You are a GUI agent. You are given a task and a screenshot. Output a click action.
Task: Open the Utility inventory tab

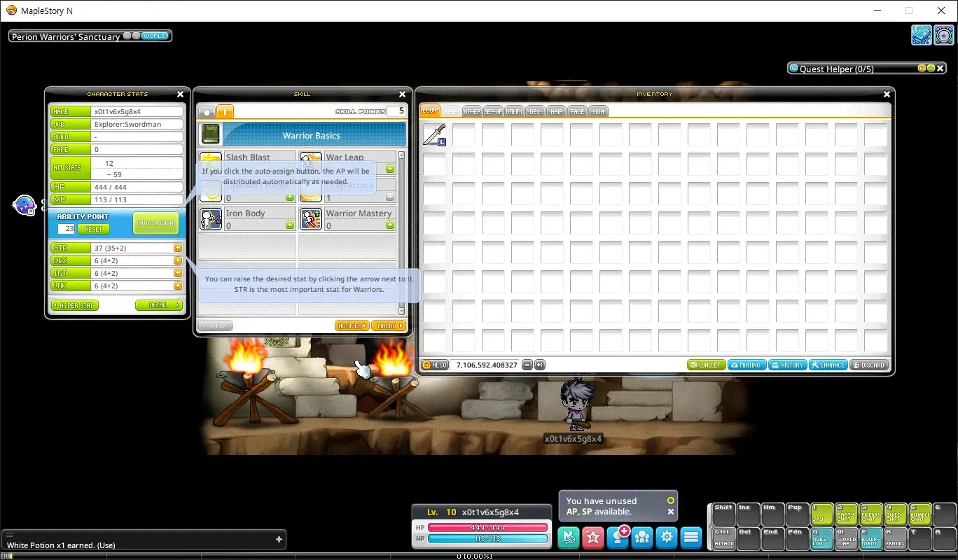click(514, 111)
